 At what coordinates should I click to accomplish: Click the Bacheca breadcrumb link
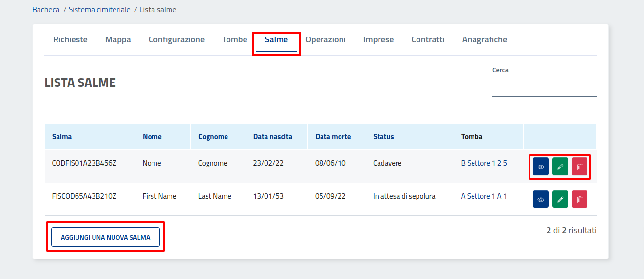point(46,10)
